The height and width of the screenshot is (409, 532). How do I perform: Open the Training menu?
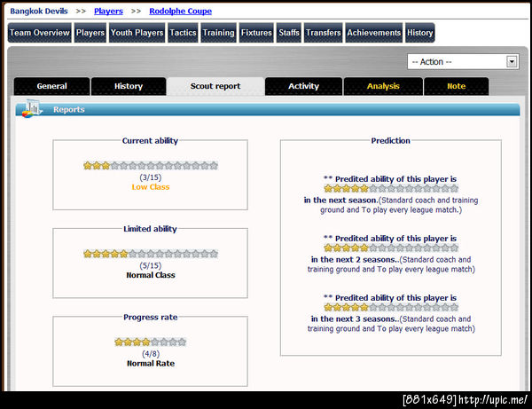coord(218,33)
